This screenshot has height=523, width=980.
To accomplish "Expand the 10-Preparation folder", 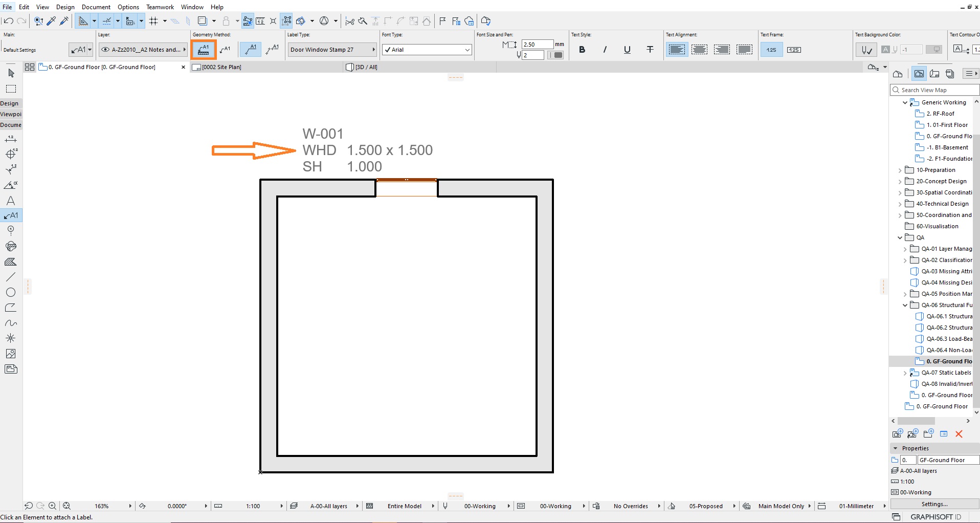I will coord(900,170).
